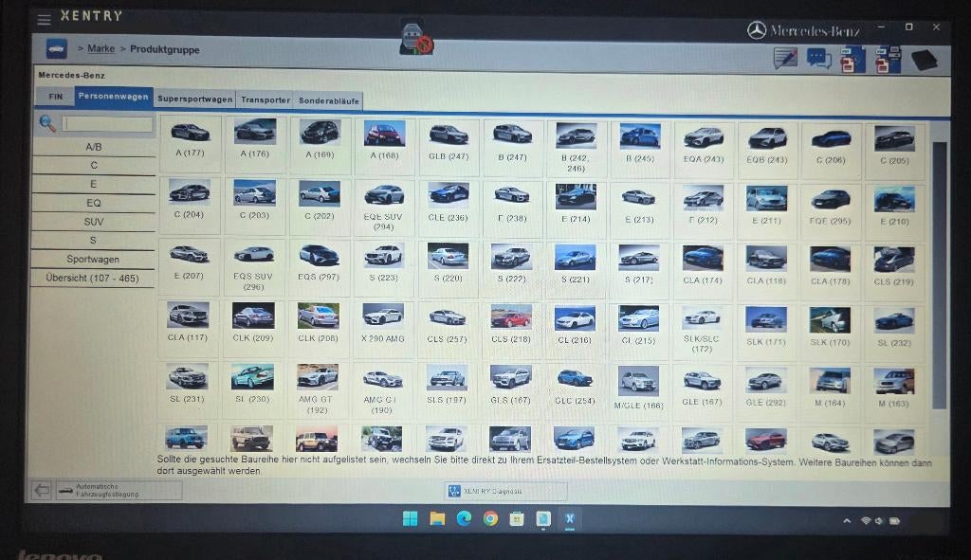The height and width of the screenshot is (560, 971).
Task: Select the Sportwagen category filter
Action: [94, 259]
